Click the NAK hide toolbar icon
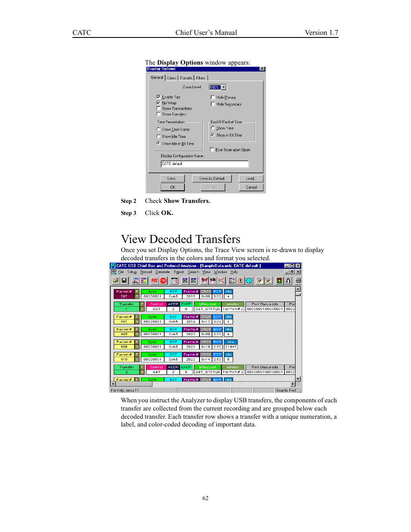The height and width of the screenshot is (532, 411). tap(213, 280)
